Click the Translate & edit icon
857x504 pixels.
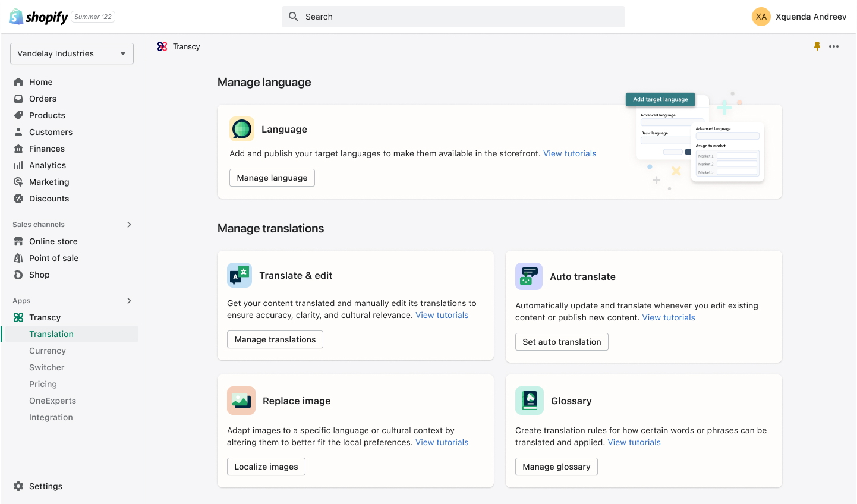(240, 275)
